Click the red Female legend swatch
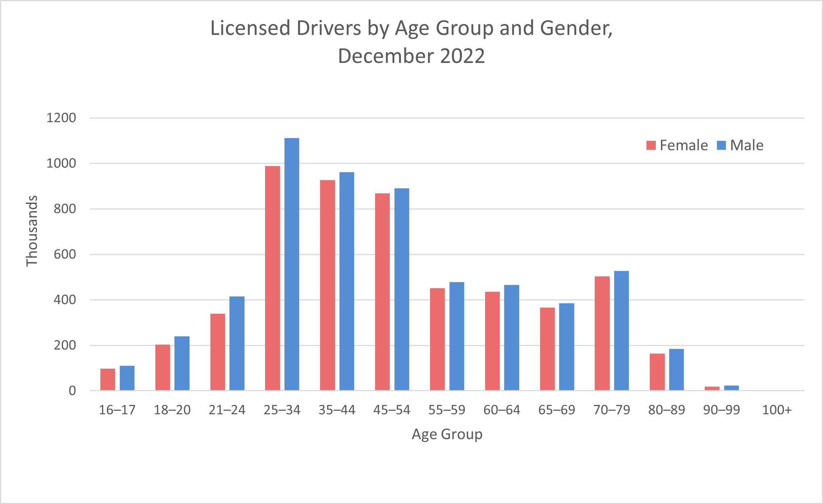The image size is (823, 504). coord(651,145)
